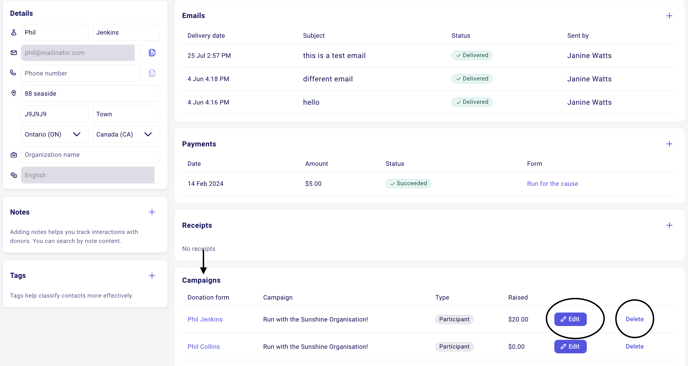Add a new email with plus icon
The height and width of the screenshot is (366, 688).
click(x=669, y=16)
